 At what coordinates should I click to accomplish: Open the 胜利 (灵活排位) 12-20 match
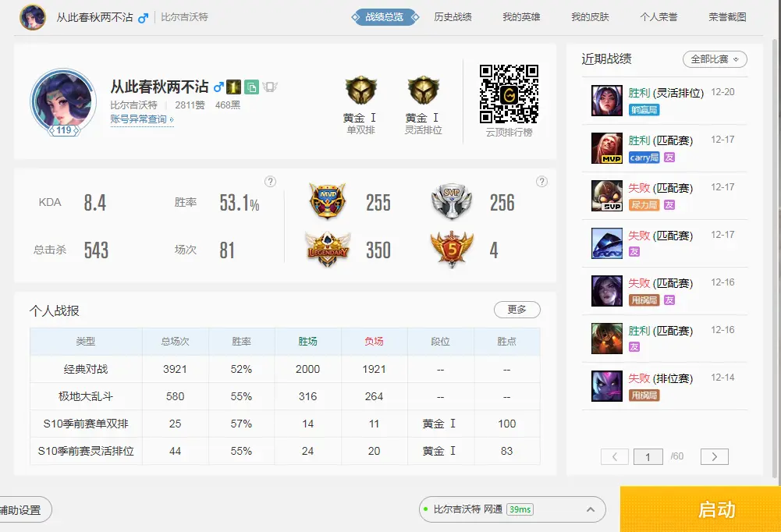tap(665, 101)
